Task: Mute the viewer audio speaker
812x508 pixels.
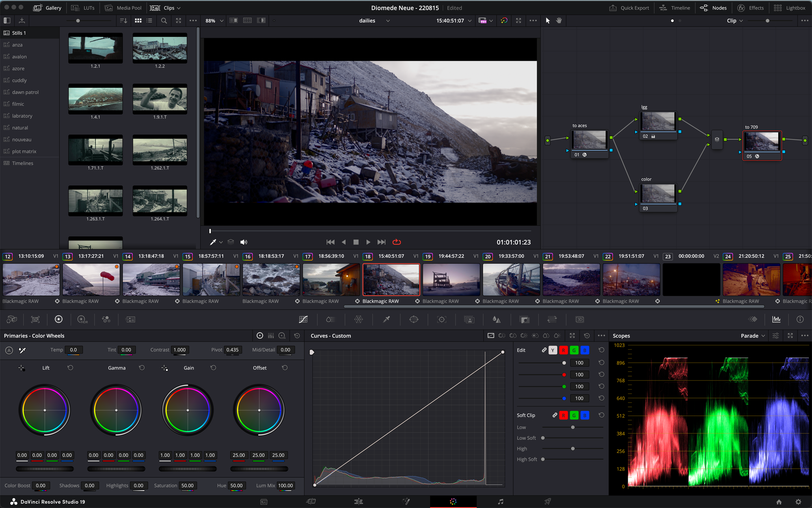Action: 244,242
